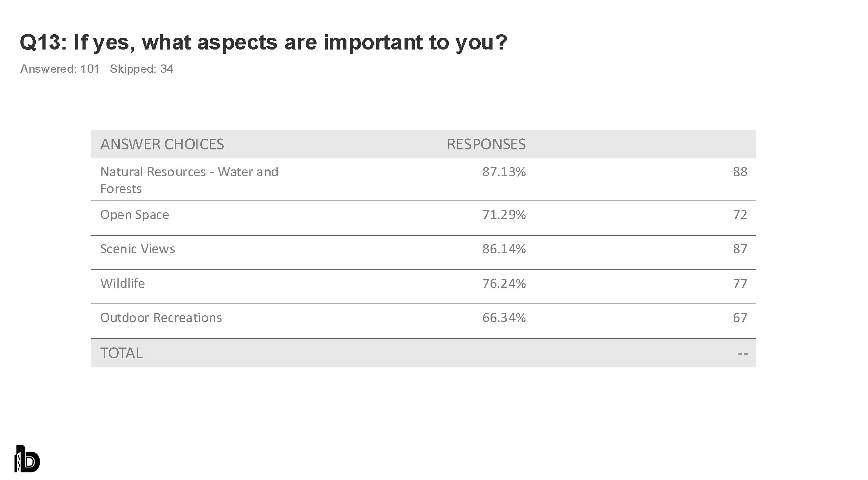Select the Wildlife row label
868x480 pixels.
click(x=122, y=283)
